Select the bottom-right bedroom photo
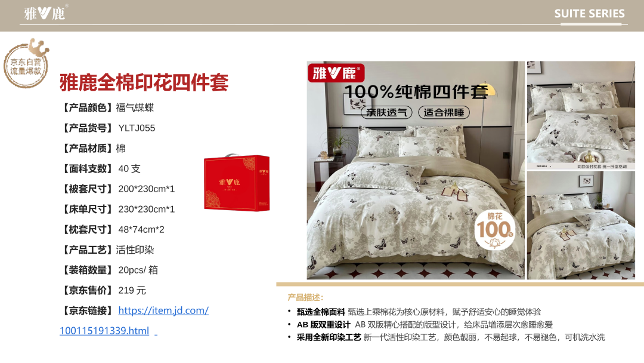Viewport: 644px width, 363px height. point(581,225)
